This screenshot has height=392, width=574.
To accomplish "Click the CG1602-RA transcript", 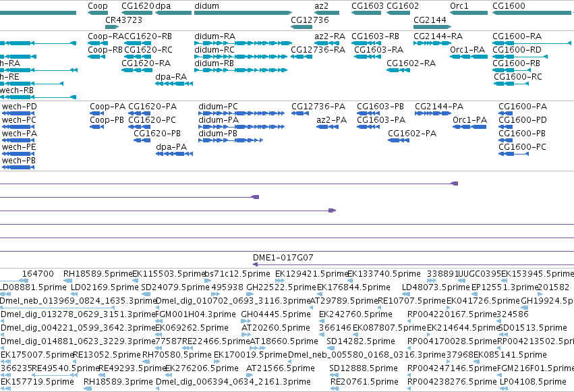I will tap(398, 70).
